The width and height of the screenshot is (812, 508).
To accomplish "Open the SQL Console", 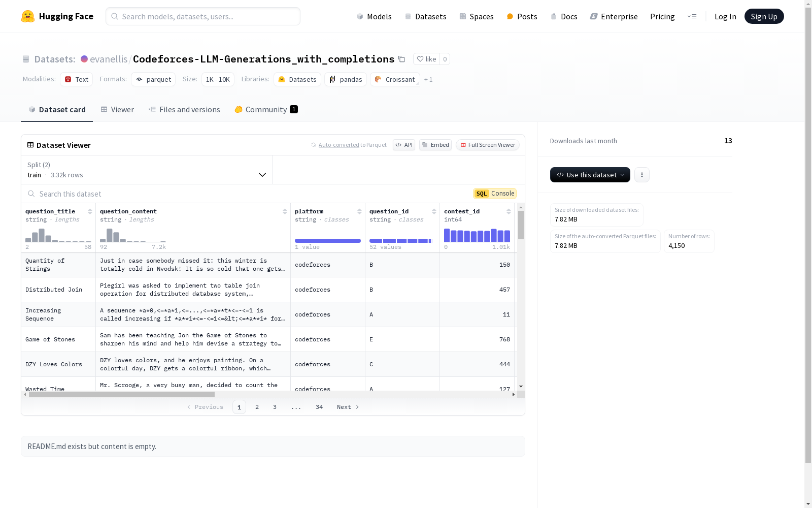I will click(495, 194).
